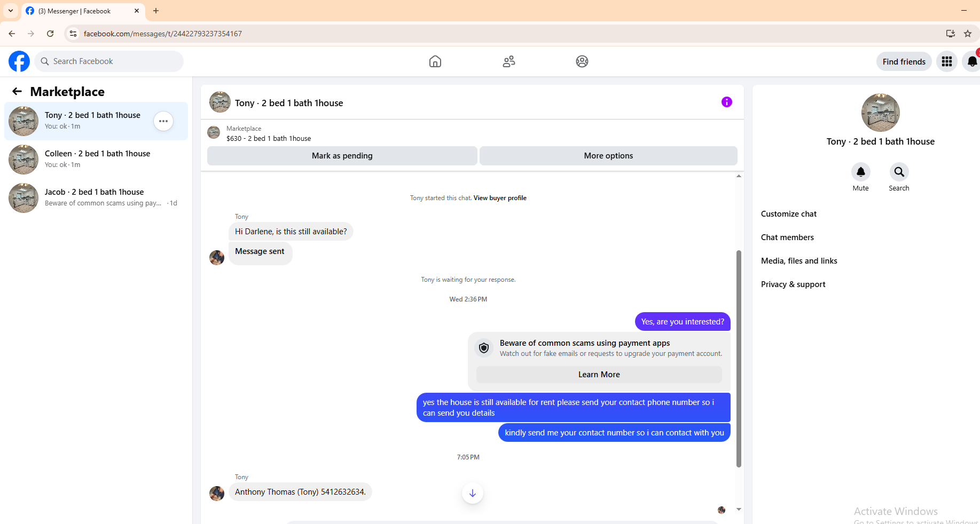The height and width of the screenshot is (524, 980).
Task: Reload the page
Action: coord(50,34)
